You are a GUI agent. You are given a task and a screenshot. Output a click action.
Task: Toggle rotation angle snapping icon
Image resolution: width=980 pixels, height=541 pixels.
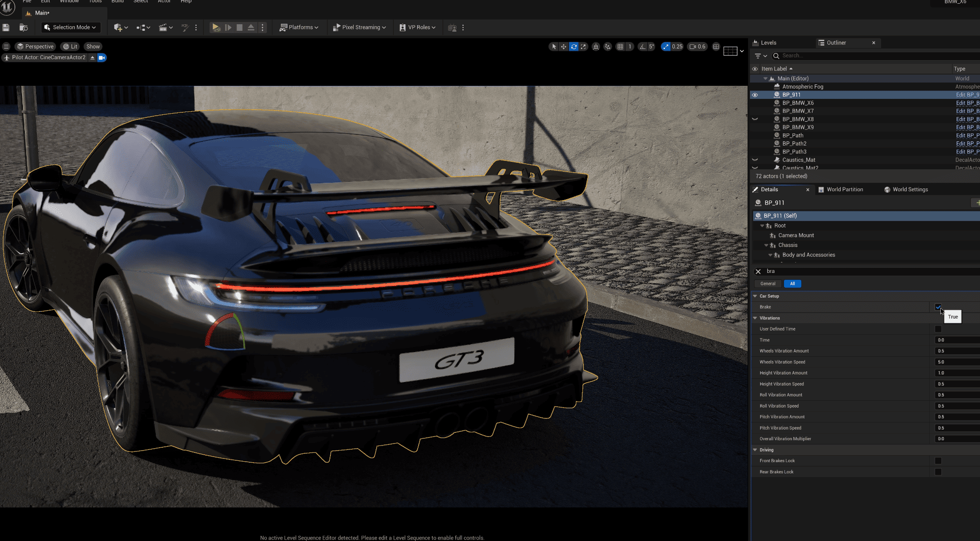(643, 47)
